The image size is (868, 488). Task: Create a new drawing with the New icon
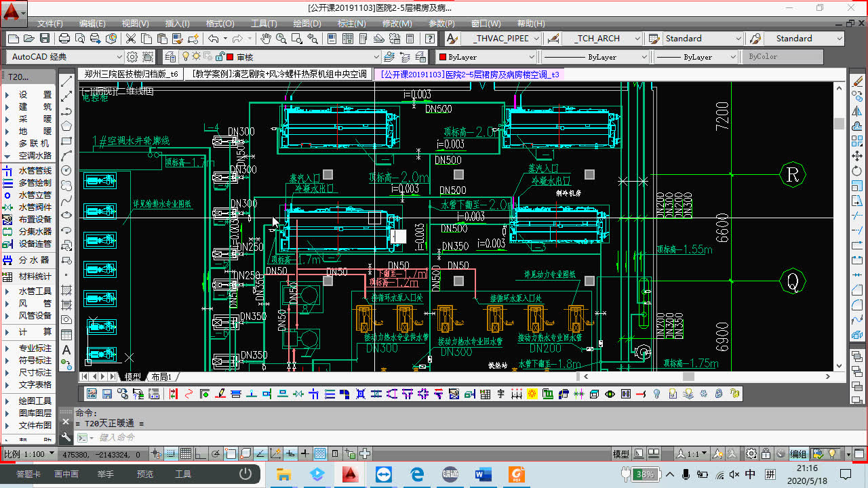pyautogui.click(x=13, y=39)
